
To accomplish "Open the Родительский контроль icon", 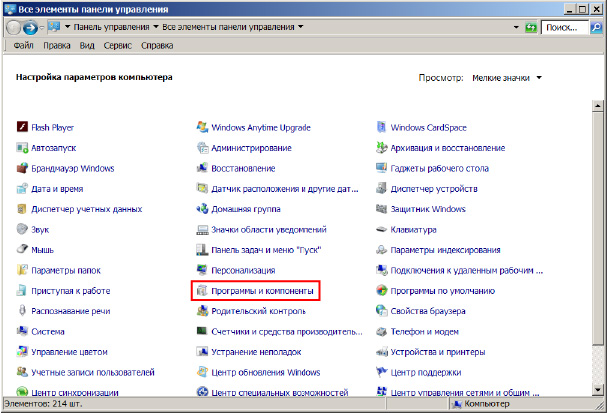I will coord(202,310).
